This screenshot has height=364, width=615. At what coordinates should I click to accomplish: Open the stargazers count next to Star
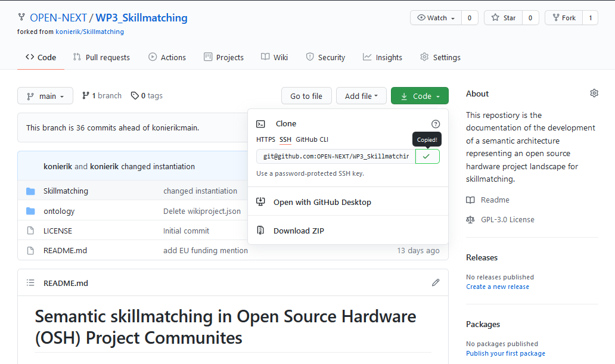coord(530,18)
